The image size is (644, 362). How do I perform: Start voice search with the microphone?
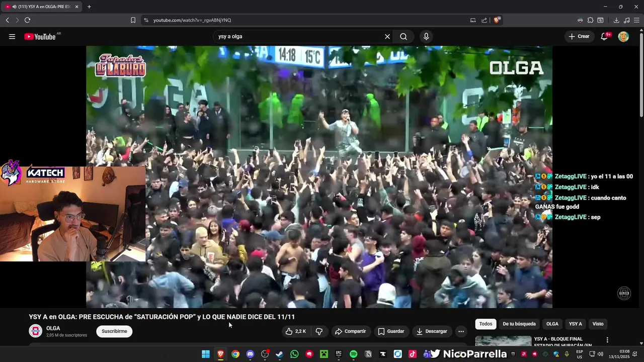pos(426,37)
